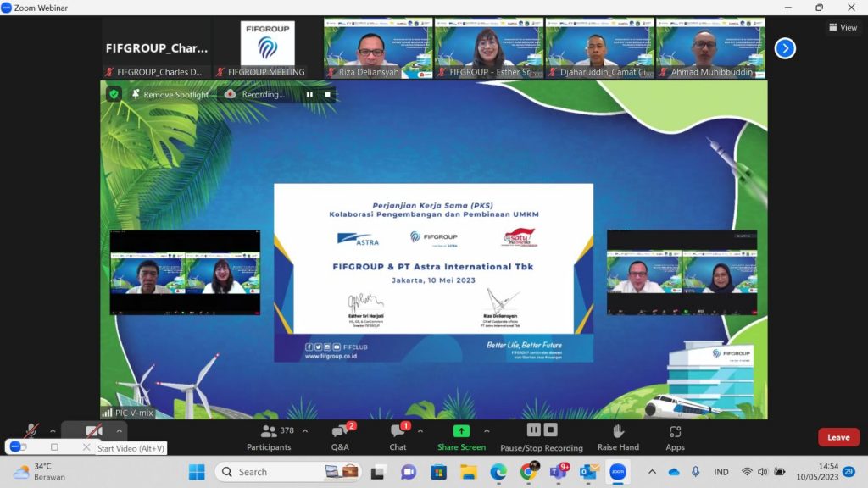Show hidden system tray icons
This screenshot has width=868, height=488.
coord(652,472)
